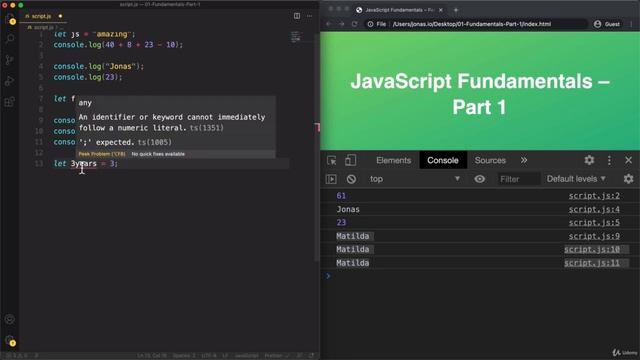Click the JavaScript language mode in status bar
Image resolution: width=640 pixels, height=360 pixels.
(246, 356)
